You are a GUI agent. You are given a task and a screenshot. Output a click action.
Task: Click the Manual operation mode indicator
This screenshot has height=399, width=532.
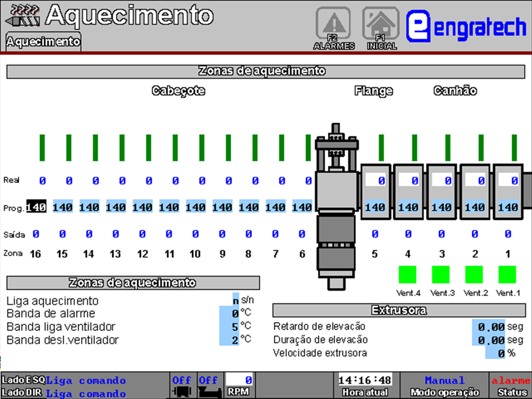(444, 381)
